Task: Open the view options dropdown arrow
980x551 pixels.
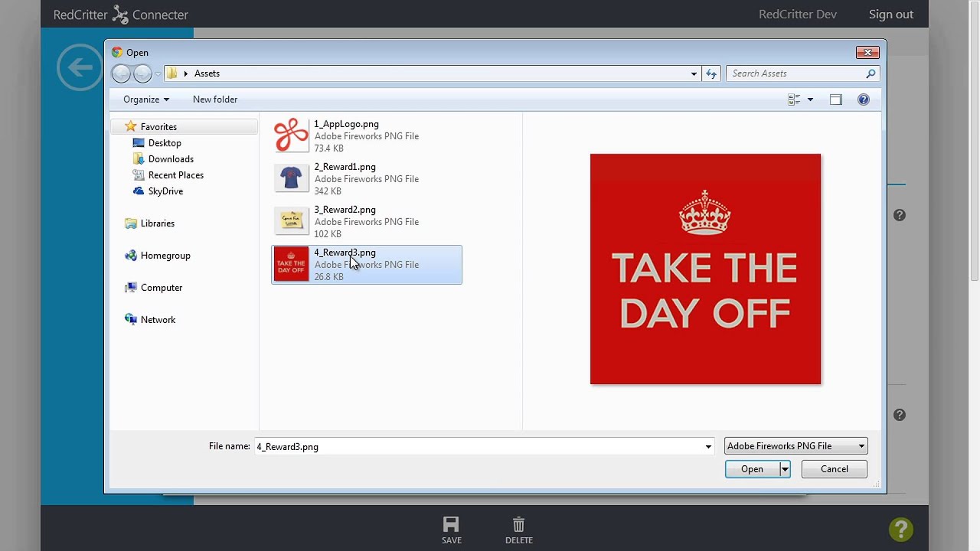Action: (x=810, y=99)
